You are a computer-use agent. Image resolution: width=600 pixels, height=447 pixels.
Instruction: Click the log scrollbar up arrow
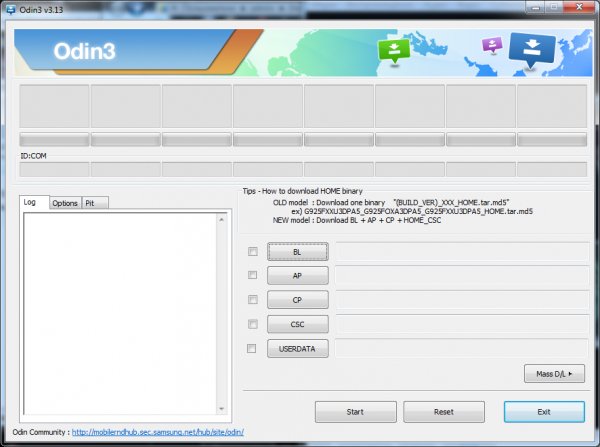[x=221, y=220]
